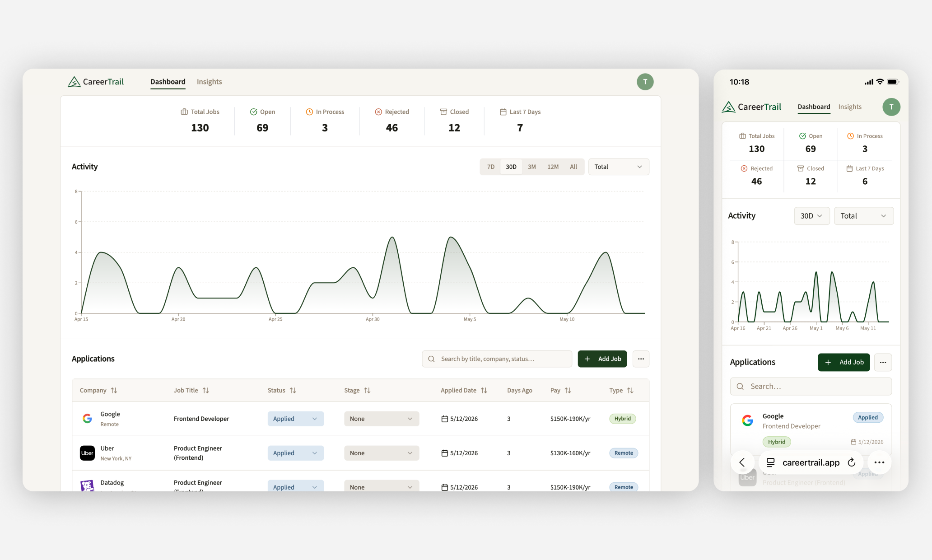Click the Datadog logo in desktop table
This screenshot has height=560, width=932.
87,485
